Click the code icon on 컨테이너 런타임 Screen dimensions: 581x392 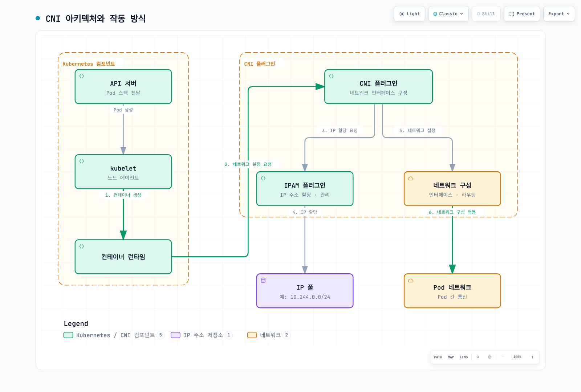(82, 246)
